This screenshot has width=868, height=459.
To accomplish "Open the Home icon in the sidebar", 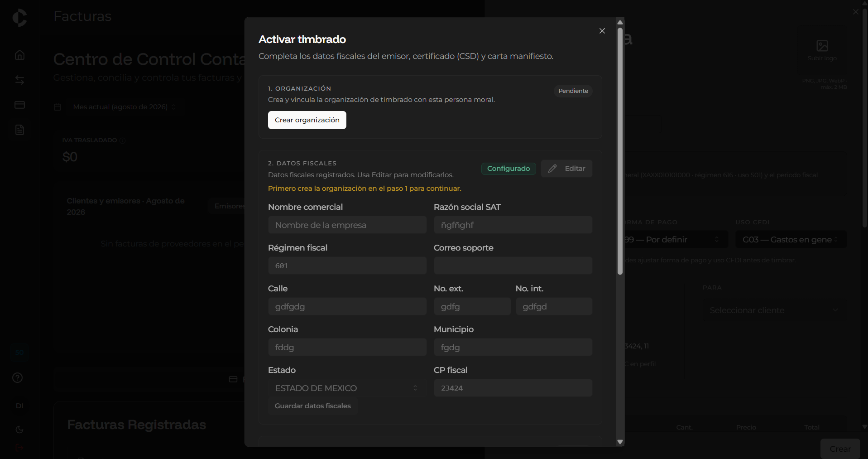I will pyautogui.click(x=19, y=55).
